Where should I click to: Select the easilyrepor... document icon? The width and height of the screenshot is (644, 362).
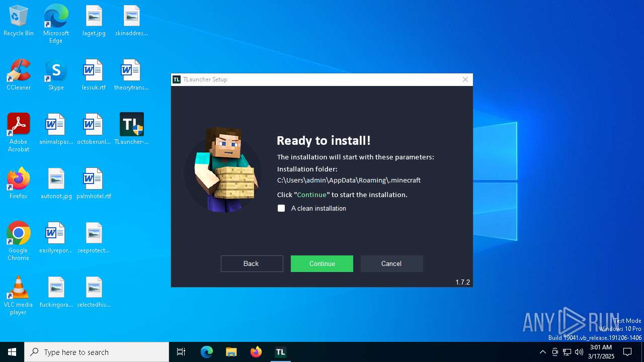pos(56,238)
